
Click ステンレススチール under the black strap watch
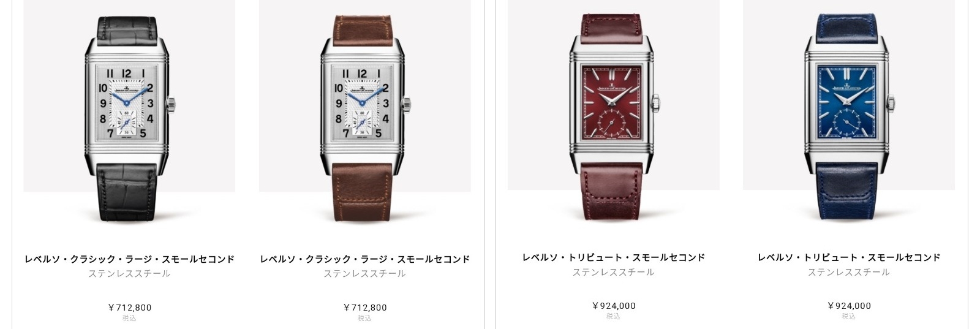click(x=129, y=274)
